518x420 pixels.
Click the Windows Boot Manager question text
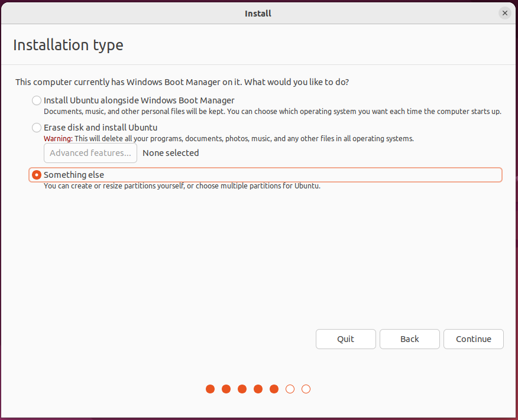click(182, 82)
